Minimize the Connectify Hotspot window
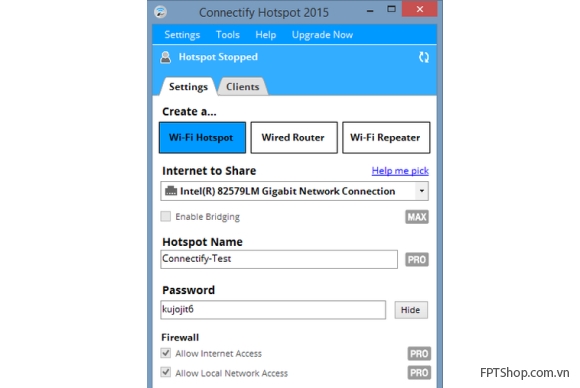Image resolution: width=580 pixels, height=388 pixels. [x=370, y=11]
